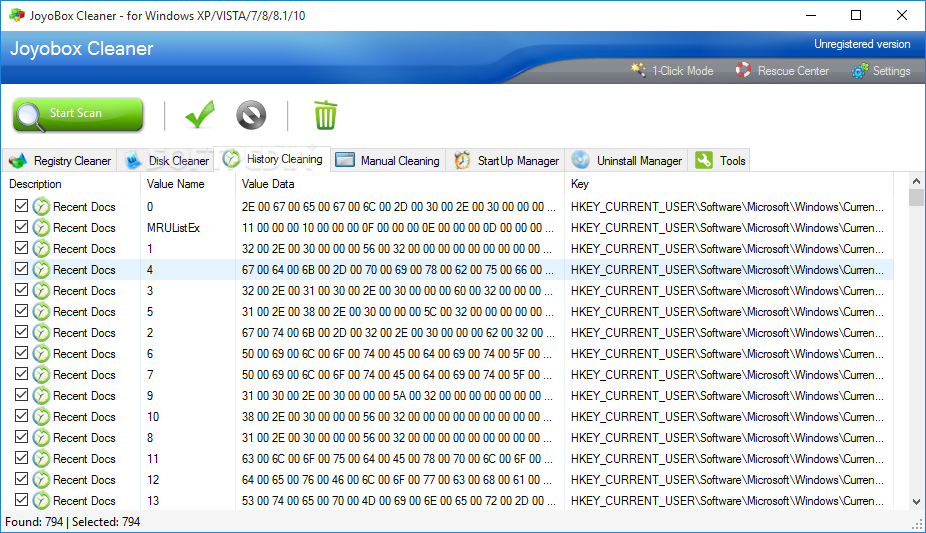Click the Unregistered version label

click(x=862, y=44)
